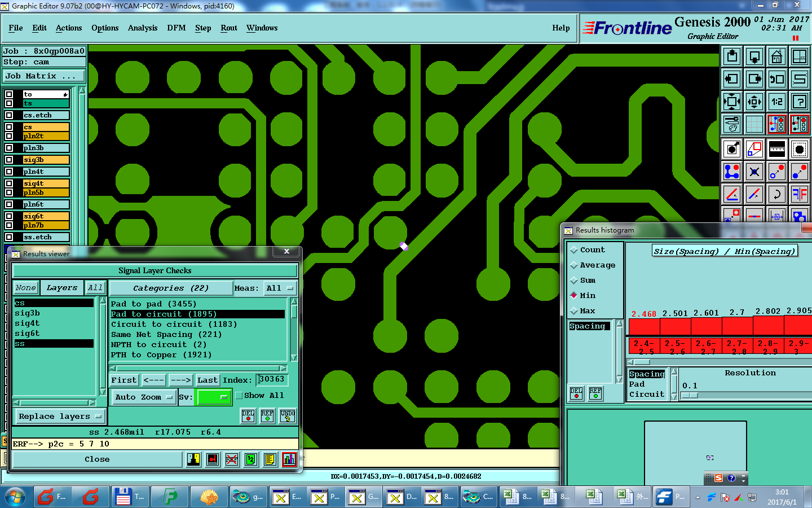Open the Analysis menu
The image size is (812, 508).
click(x=143, y=28)
